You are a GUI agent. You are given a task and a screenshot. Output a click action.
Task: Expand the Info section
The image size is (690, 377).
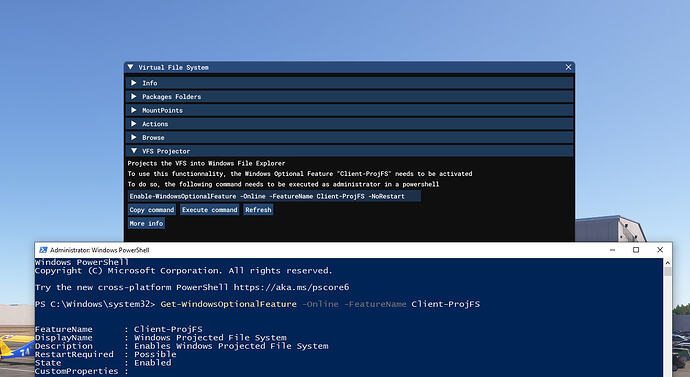click(x=350, y=83)
